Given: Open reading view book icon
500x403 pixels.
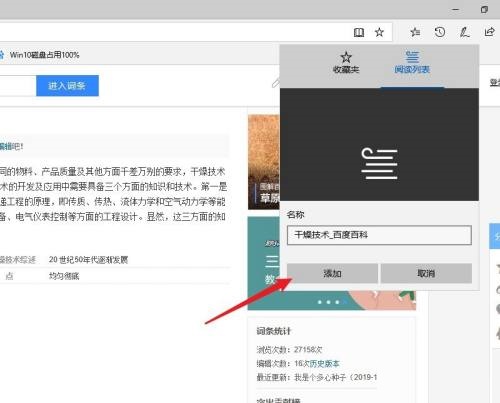Looking at the screenshot, I should tap(359, 32).
